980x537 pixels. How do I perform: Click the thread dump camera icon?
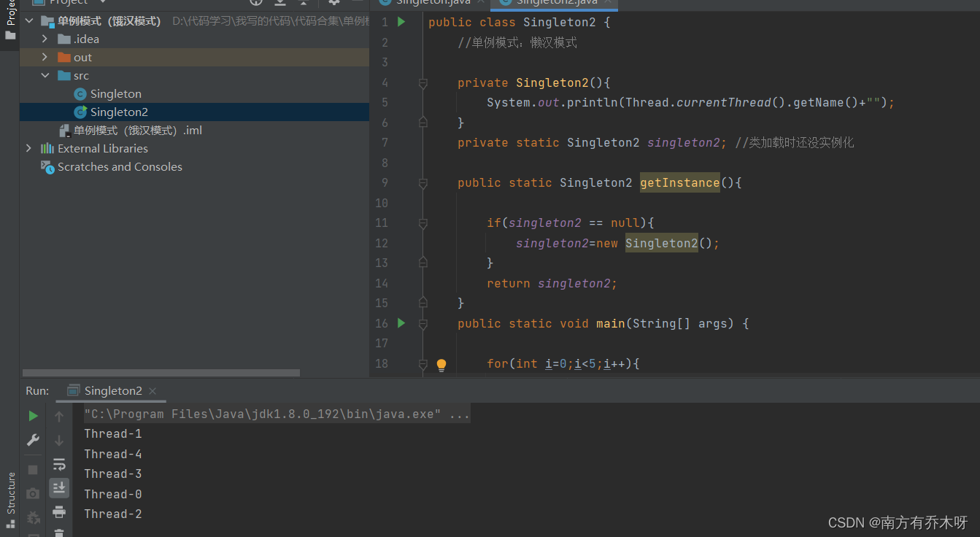click(x=32, y=493)
